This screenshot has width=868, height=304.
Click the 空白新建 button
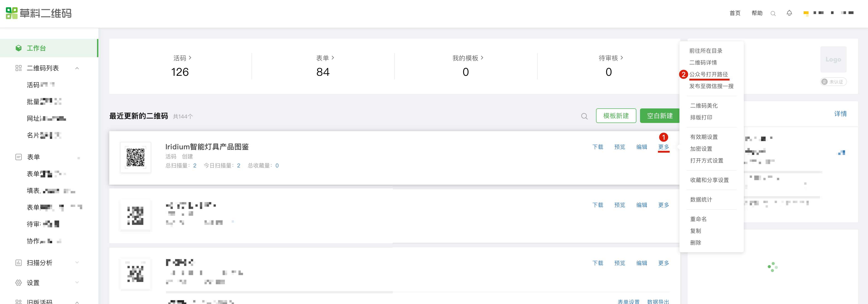[659, 116]
